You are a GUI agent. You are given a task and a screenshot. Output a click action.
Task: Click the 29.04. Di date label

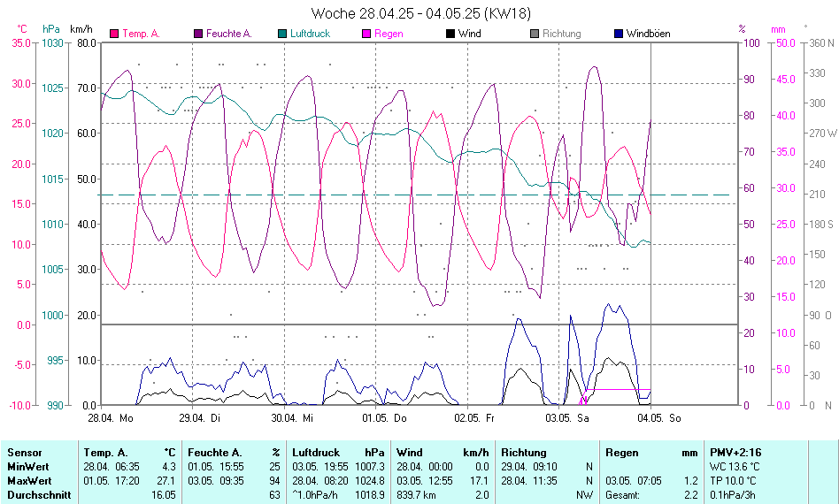pyautogui.click(x=199, y=418)
